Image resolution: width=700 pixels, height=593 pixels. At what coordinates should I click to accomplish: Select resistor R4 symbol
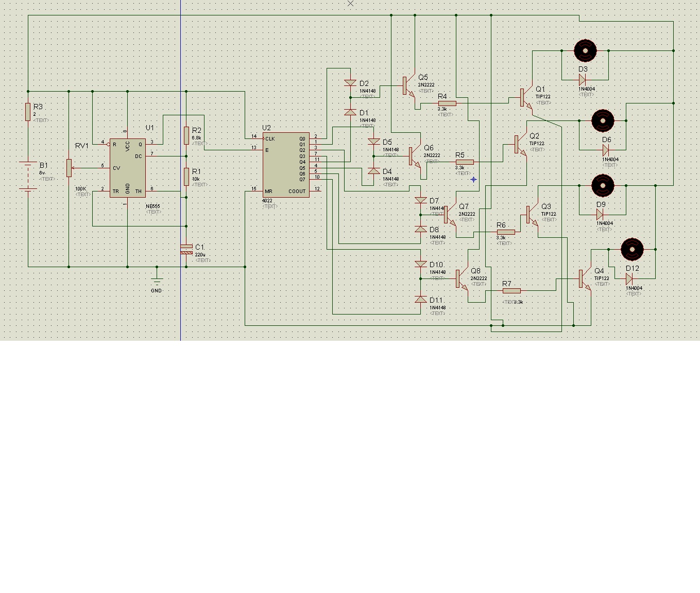[x=447, y=103]
